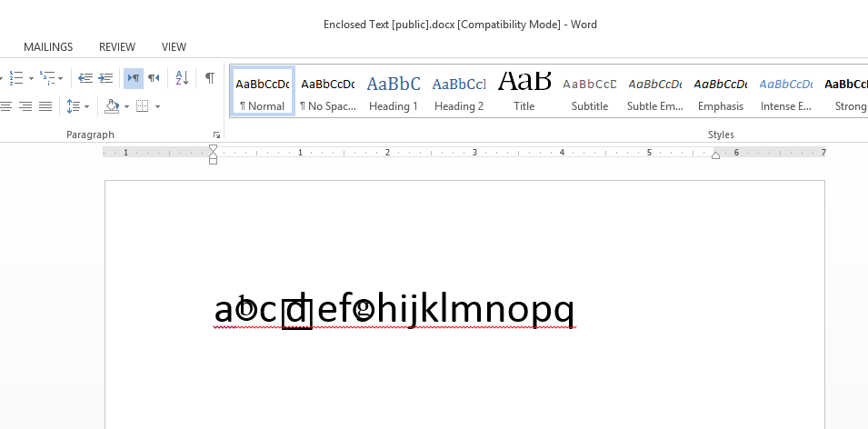Click the Multilevel List icon
This screenshot has height=429, width=868.
(x=47, y=78)
